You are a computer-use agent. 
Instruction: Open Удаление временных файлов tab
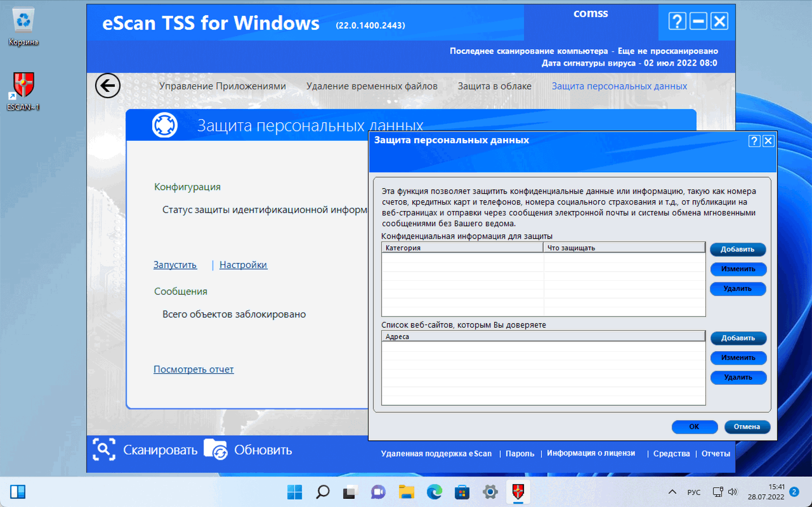point(372,86)
